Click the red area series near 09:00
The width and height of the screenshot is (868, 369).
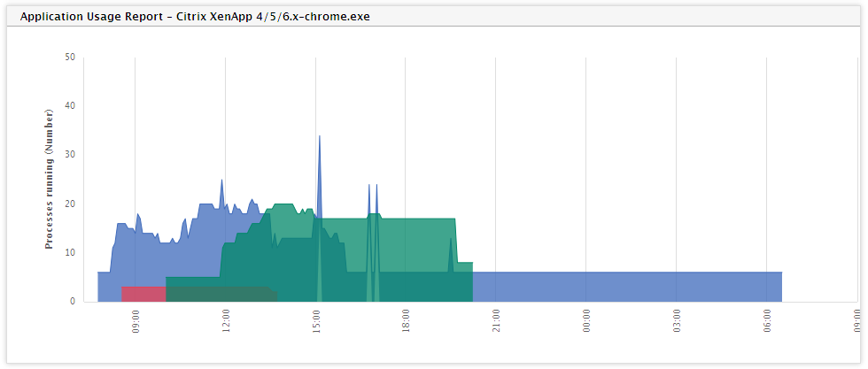click(143, 294)
